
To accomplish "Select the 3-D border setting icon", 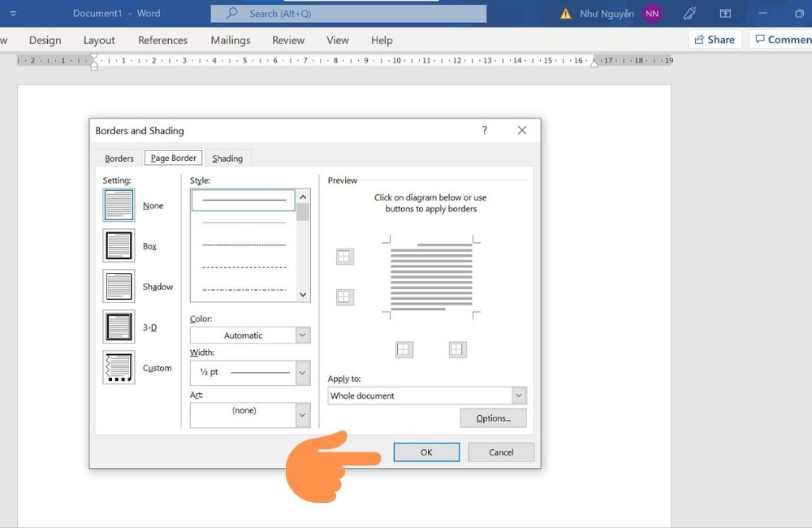I will (x=119, y=327).
